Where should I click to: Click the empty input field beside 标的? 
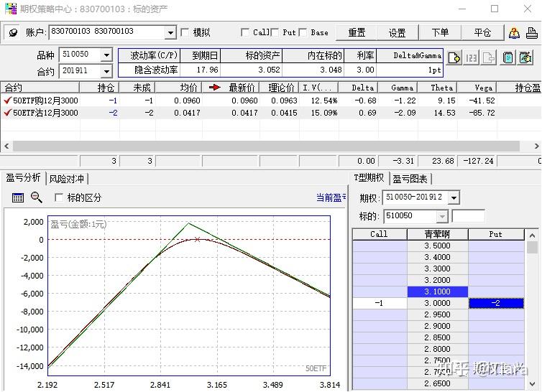(469, 216)
